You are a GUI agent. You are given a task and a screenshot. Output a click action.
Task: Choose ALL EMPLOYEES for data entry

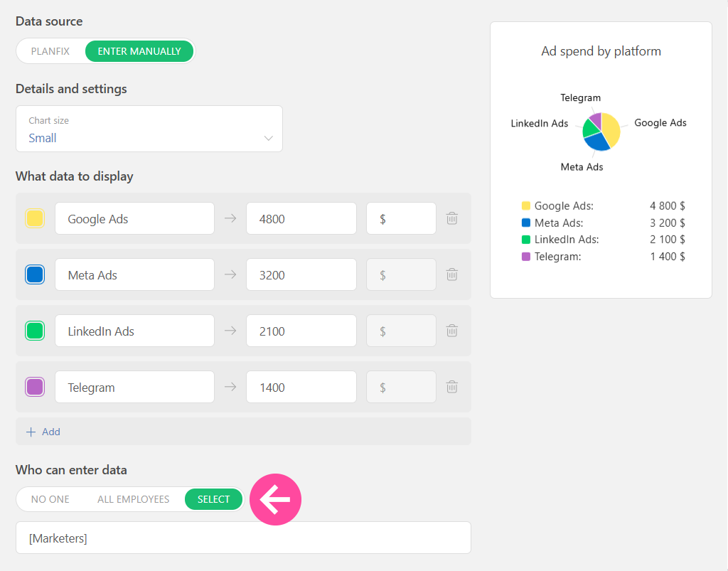click(133, 499)
